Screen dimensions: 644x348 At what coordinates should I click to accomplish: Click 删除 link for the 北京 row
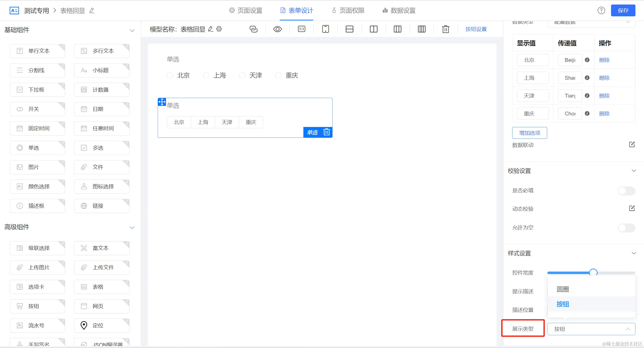coord(604,60)
